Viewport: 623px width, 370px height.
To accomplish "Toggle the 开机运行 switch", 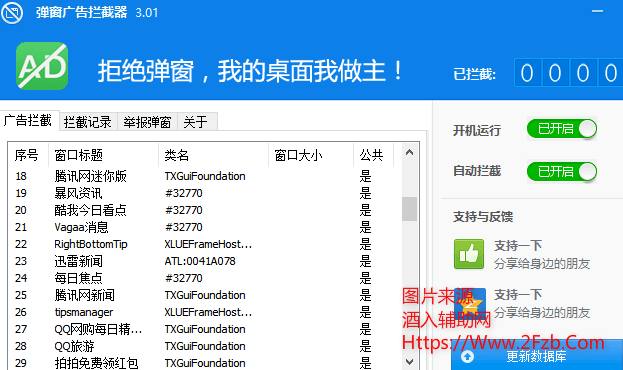I will pyautogui.click(x=562, y=129).
